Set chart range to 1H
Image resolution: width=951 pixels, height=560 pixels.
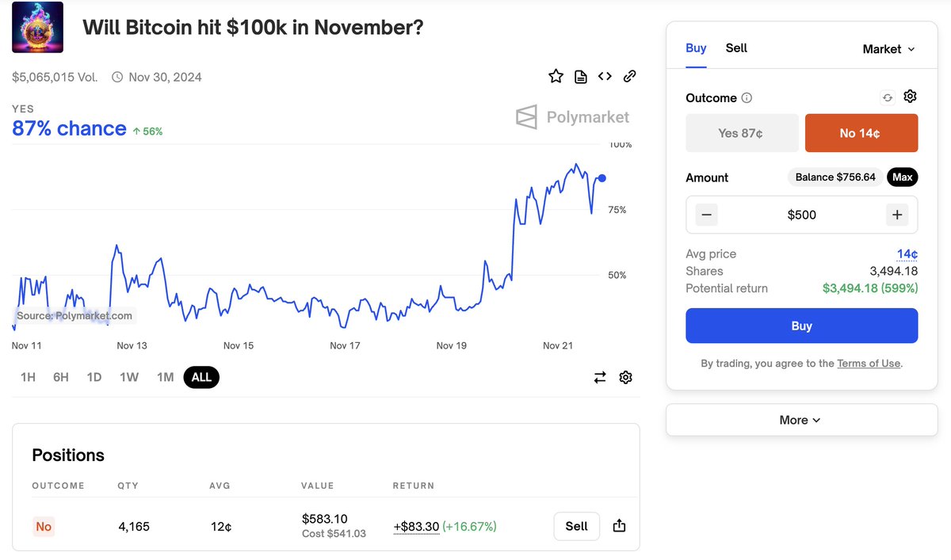point(28,377)
